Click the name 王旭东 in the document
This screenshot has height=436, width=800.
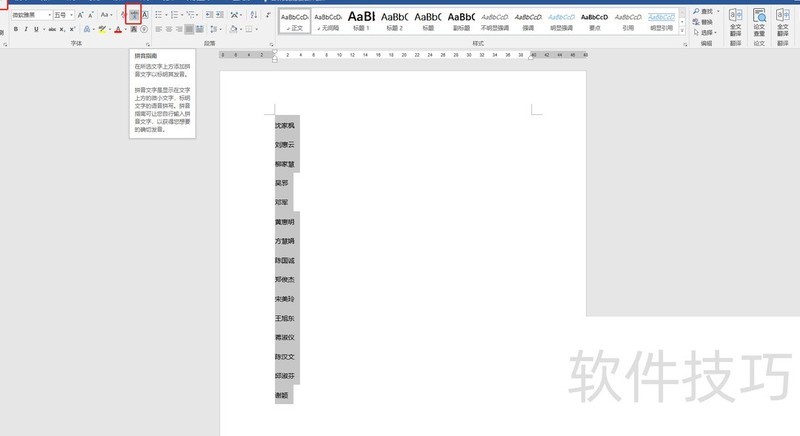[x=285, y=318]
